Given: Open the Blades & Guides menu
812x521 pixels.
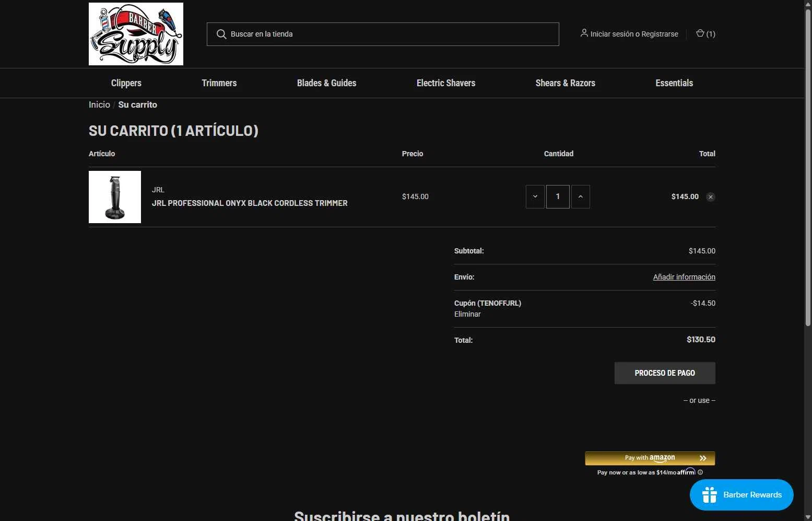Looking at the screenshot, I should coord(327,83).
